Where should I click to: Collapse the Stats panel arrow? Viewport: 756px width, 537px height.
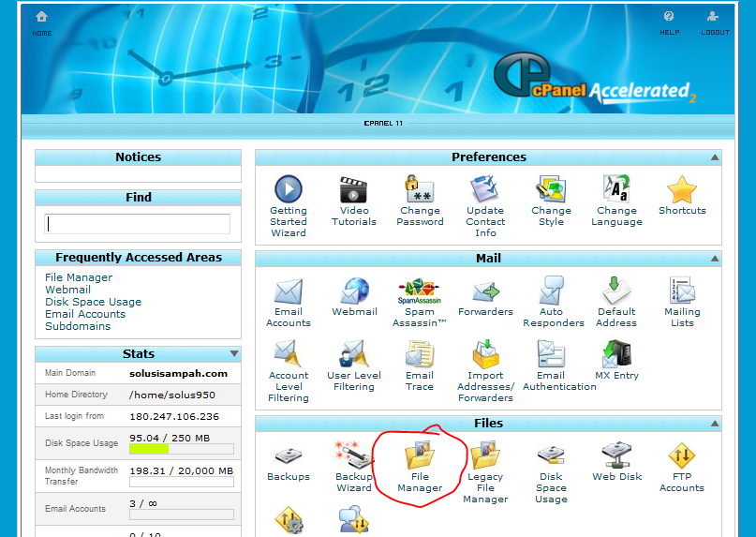(x=234, y=353)
